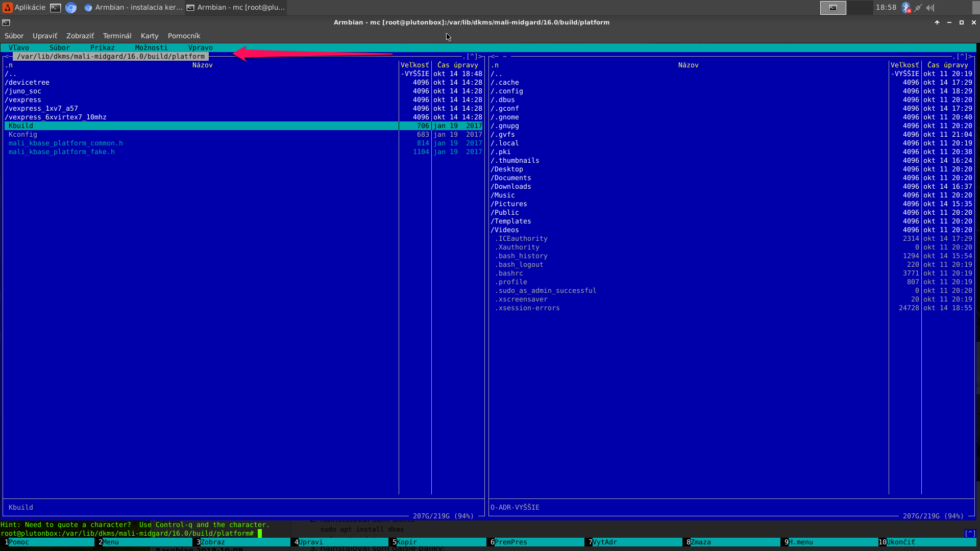Select the /.thumbnails directory
980x551 pixels.
[731, 160]
